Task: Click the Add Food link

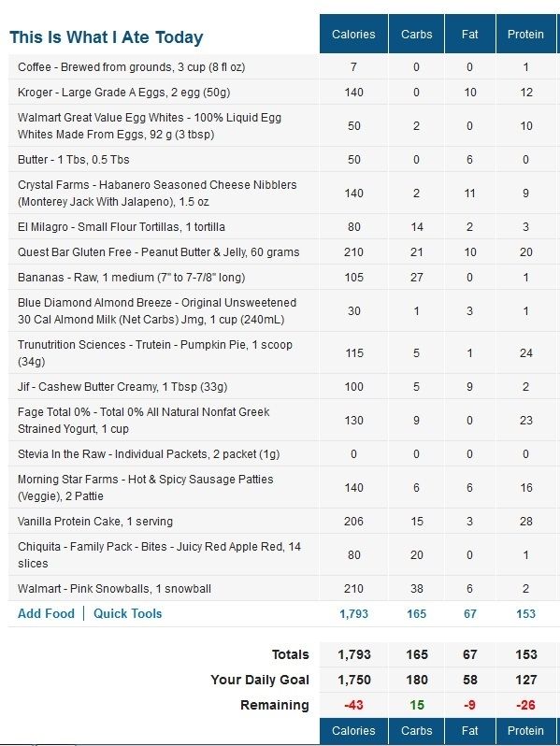Action: pos(46,613)
